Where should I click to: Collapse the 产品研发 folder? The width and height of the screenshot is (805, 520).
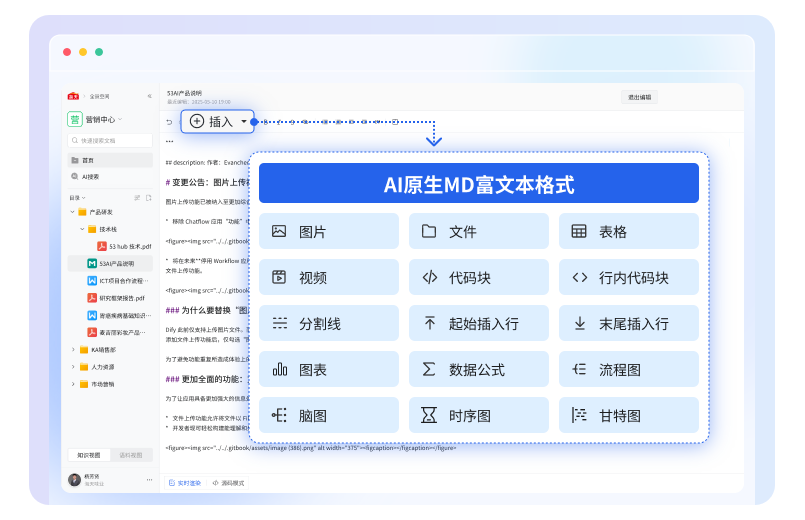point(73,212)
